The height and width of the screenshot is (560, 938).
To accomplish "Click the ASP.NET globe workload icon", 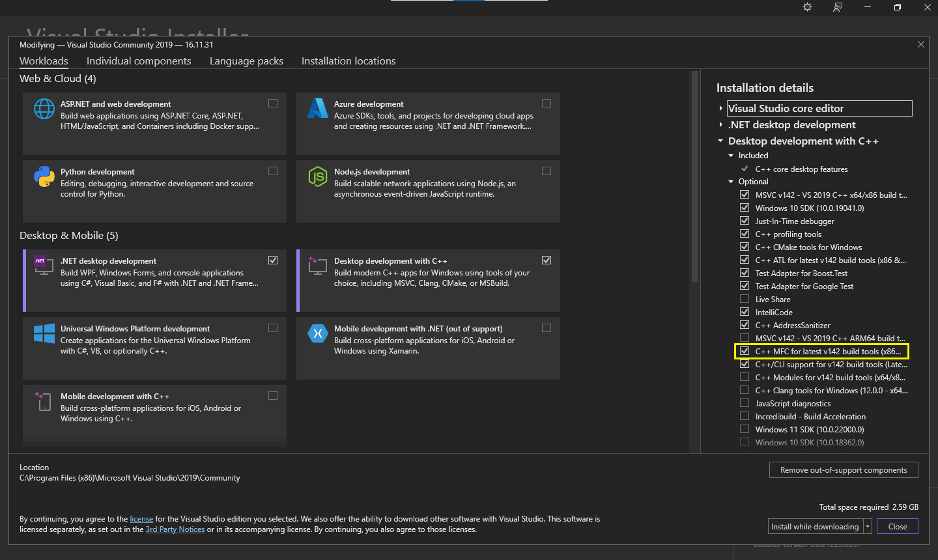I will 44,109.
